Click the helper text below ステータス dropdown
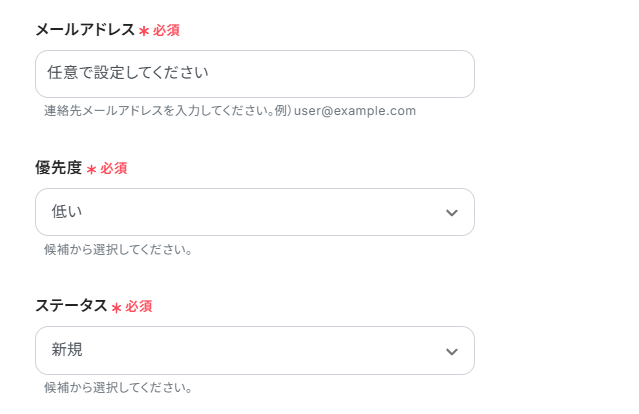Viewport: 639px width, 414px height. pyautogui.click(x=118, y=387)
